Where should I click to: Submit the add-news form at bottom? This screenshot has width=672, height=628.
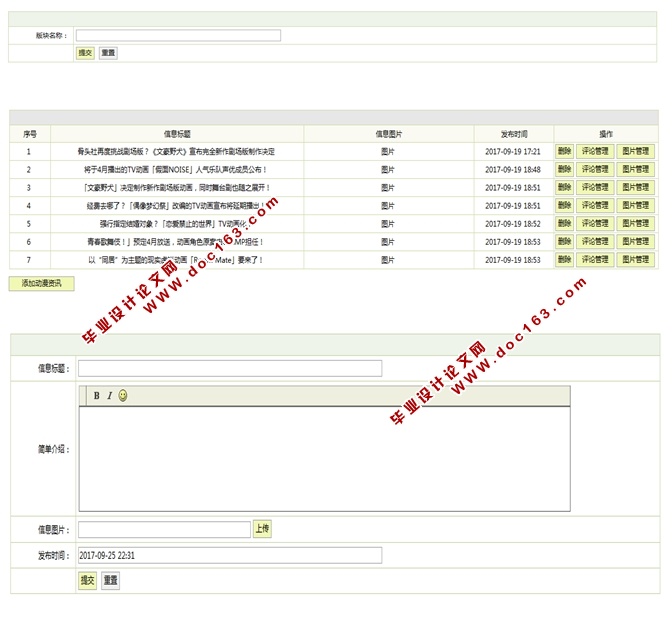[x=87, y=580]
